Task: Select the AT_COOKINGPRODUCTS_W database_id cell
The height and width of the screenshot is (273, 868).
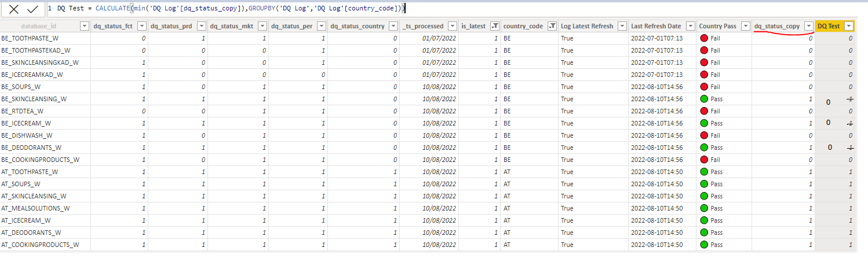Action: click(45, 245)
